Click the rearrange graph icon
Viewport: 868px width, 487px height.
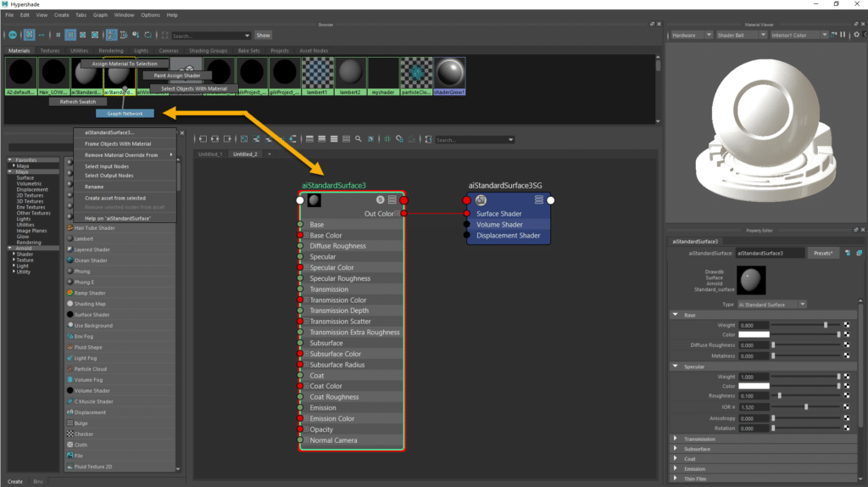pos(292,139)
